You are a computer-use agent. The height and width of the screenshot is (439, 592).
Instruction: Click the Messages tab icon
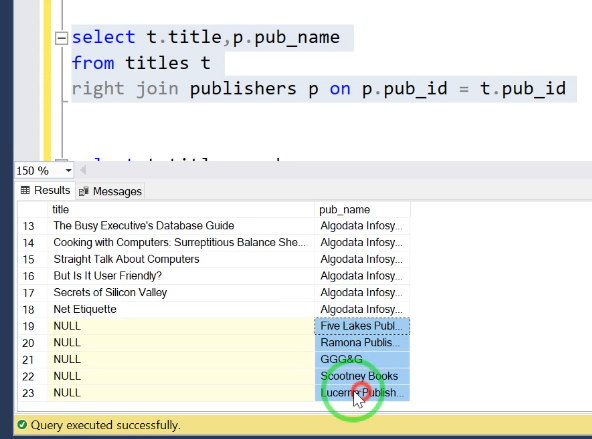coord(84,191)
